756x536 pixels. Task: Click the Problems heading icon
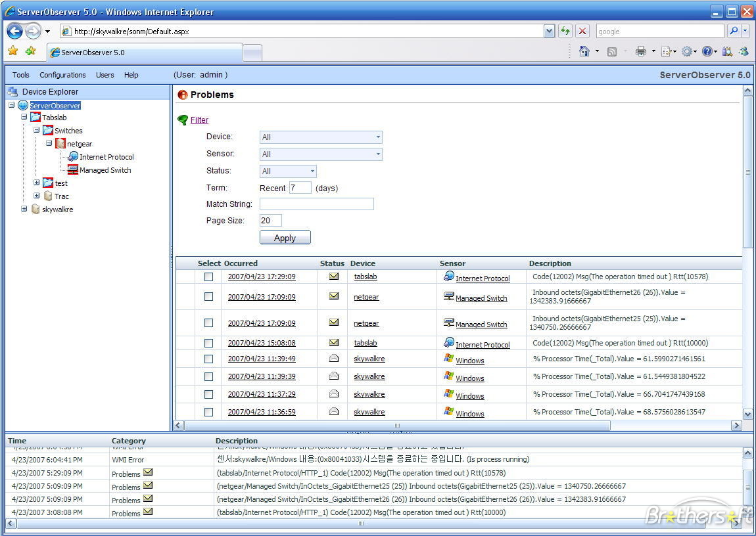pos(182,95)
